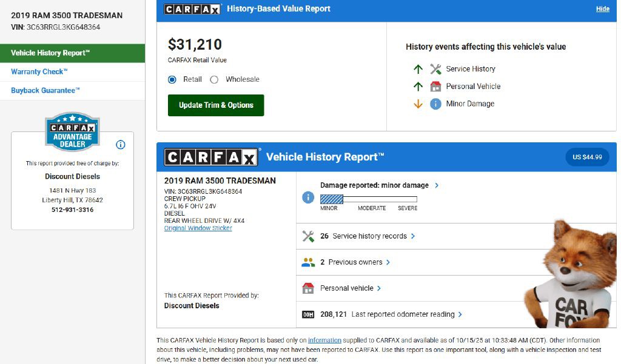Select the Retail value radio button
This screenshot has height=364, width=621.
coord(172,79)
